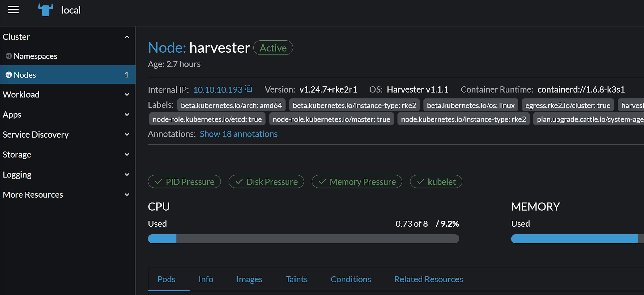
Task: Click the Rancher cow logo icon
Action: [x=45, y=10]
